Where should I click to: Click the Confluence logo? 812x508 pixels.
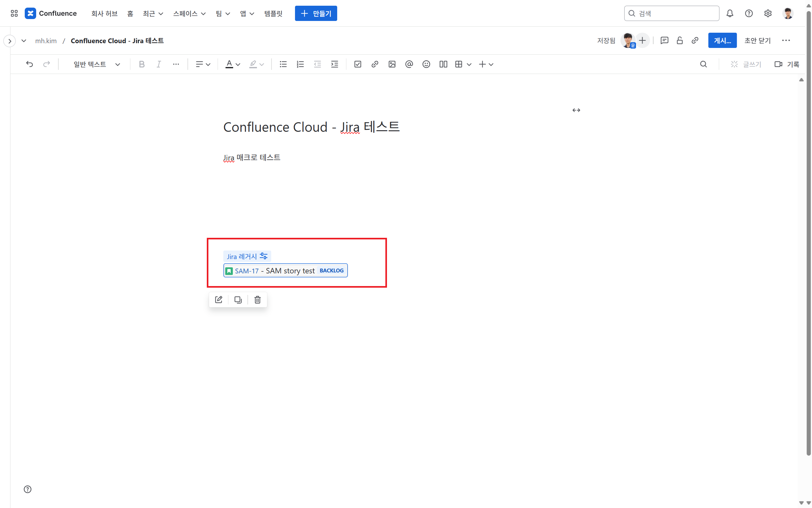pos(51,13)
